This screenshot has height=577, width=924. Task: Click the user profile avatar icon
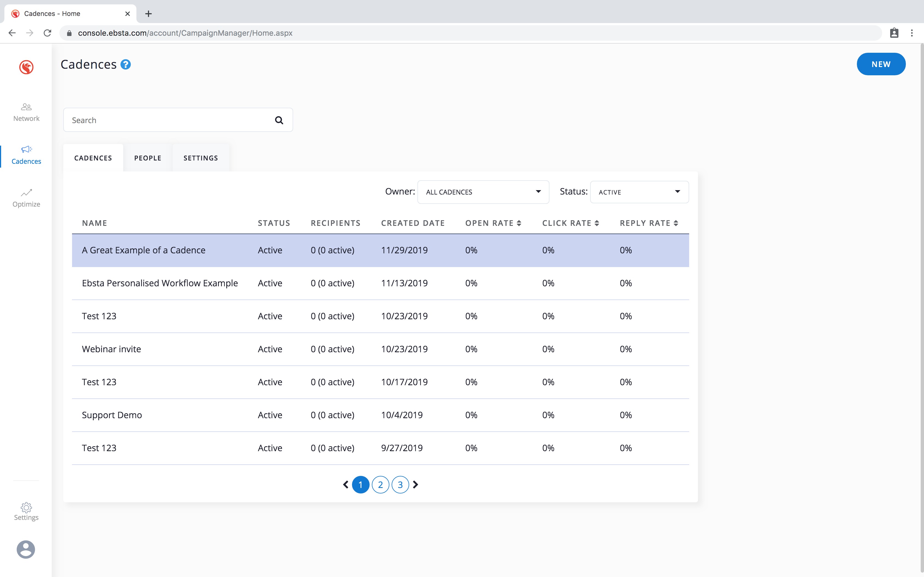tap(26, 550)
